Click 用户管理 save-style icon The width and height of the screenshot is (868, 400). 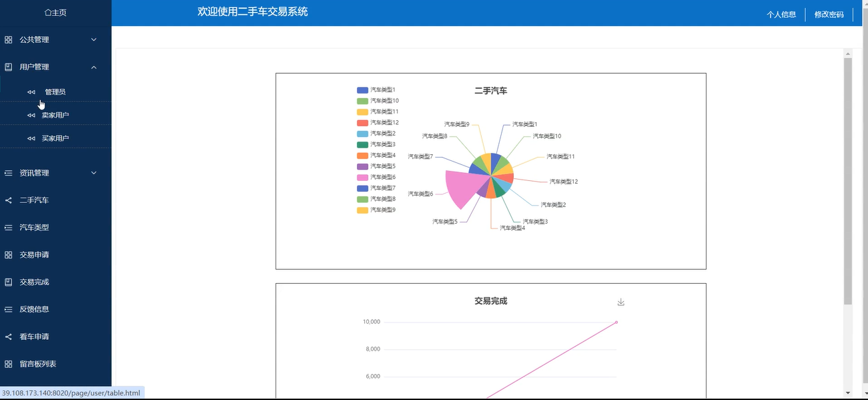click(x=9, y=67)
